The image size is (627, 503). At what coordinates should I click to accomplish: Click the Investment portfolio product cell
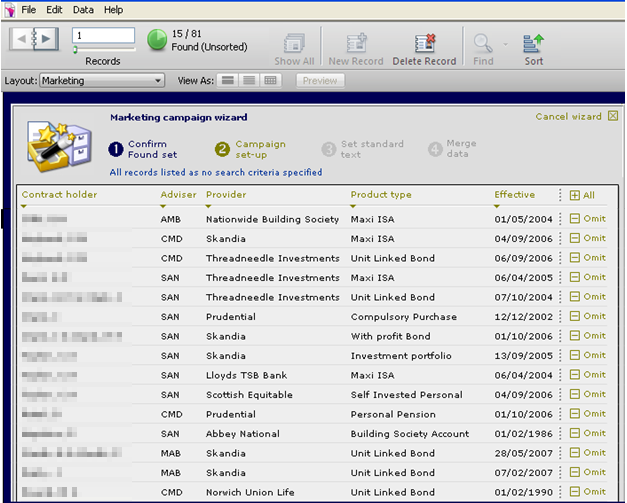(x=401, y=356)
